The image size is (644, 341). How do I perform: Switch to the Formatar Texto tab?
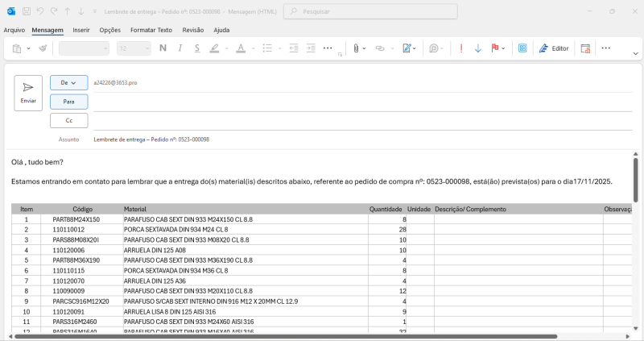[x=151, y=30]
